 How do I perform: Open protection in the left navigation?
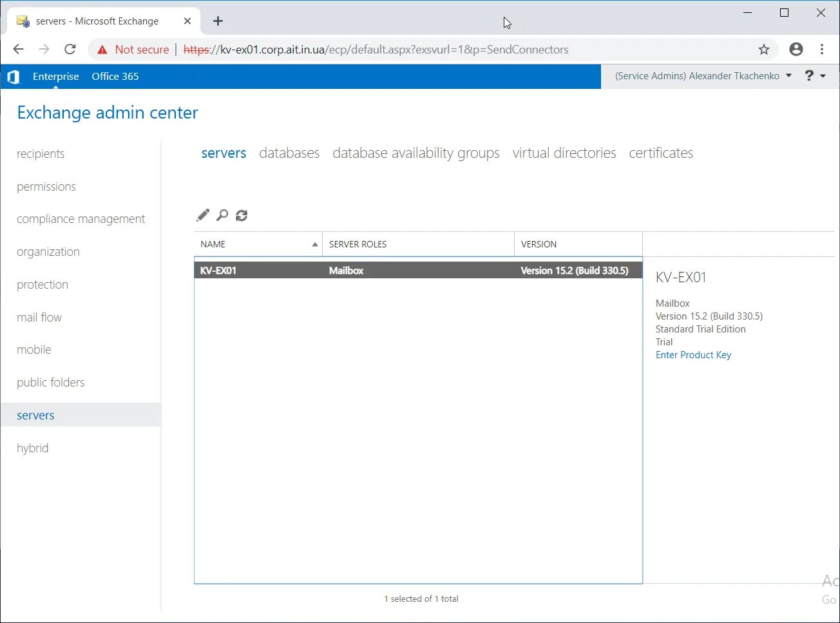(x=43, y=285)
